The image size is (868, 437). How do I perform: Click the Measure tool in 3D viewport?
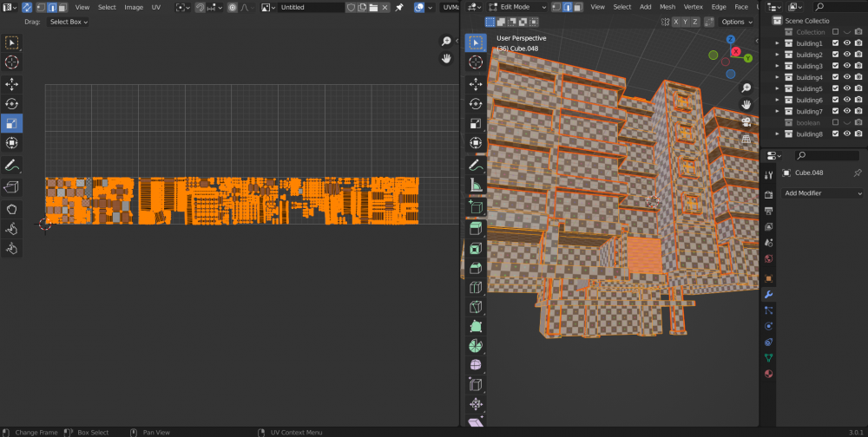[476, 185]
